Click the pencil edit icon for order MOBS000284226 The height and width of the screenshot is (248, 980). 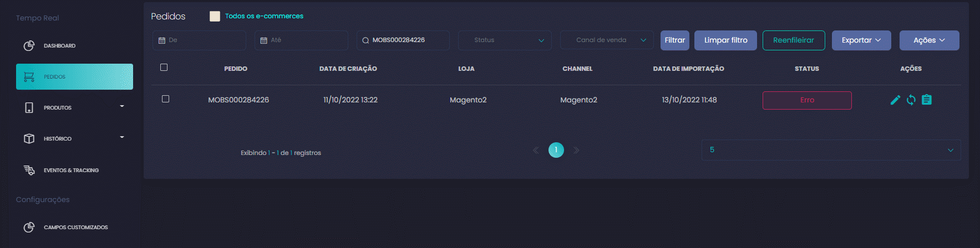tap(895, 100)
